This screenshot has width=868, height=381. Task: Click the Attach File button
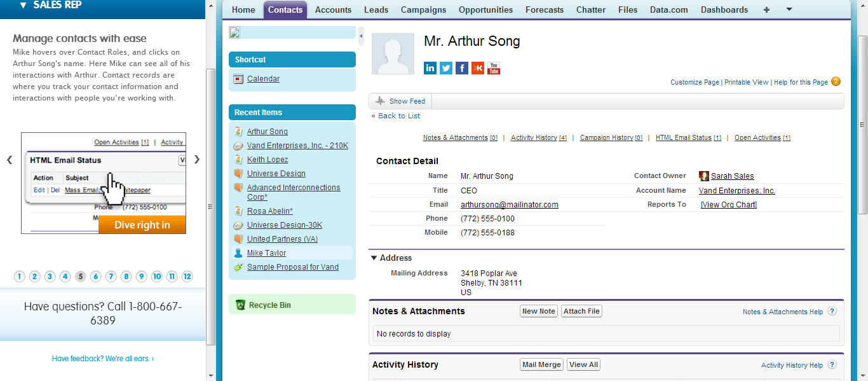(581, 311)
